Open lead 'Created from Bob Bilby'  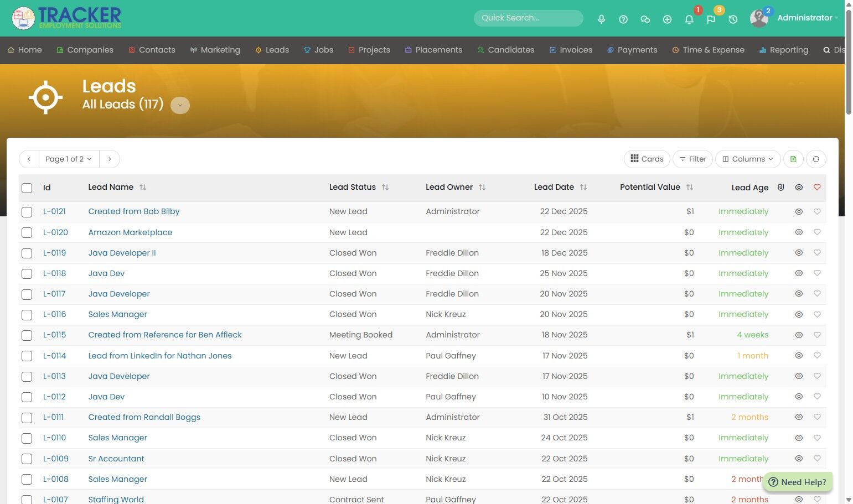coord(134,211)
